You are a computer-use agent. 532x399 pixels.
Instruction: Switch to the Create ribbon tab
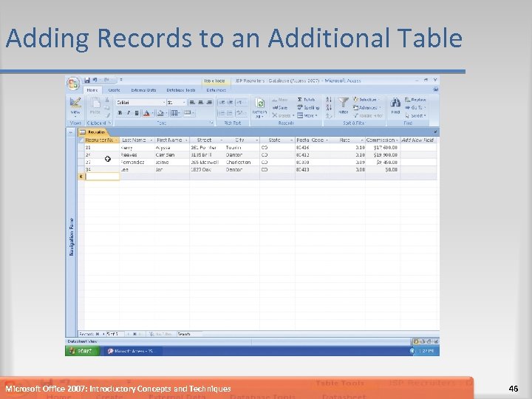pyautogui.click(x=114, y=90)
